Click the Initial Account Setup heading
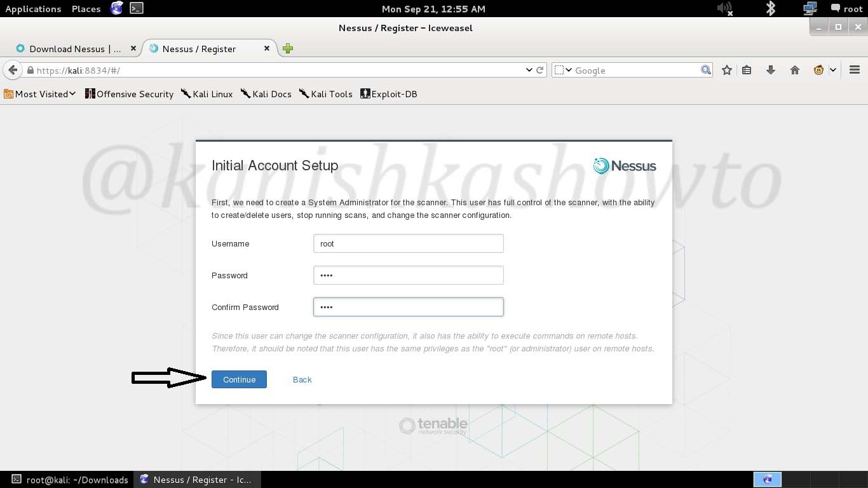This screenshot has height=488, width=868. (x=275, y=165)
